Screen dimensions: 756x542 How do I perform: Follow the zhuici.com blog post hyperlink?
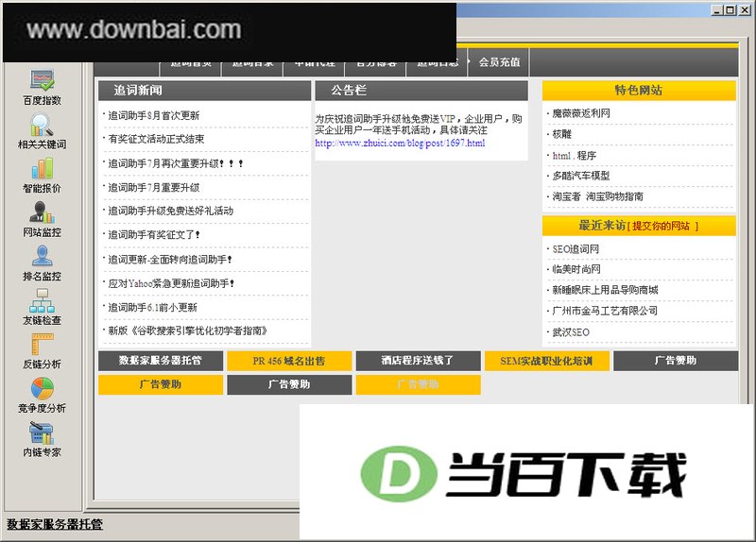point(400,144)
